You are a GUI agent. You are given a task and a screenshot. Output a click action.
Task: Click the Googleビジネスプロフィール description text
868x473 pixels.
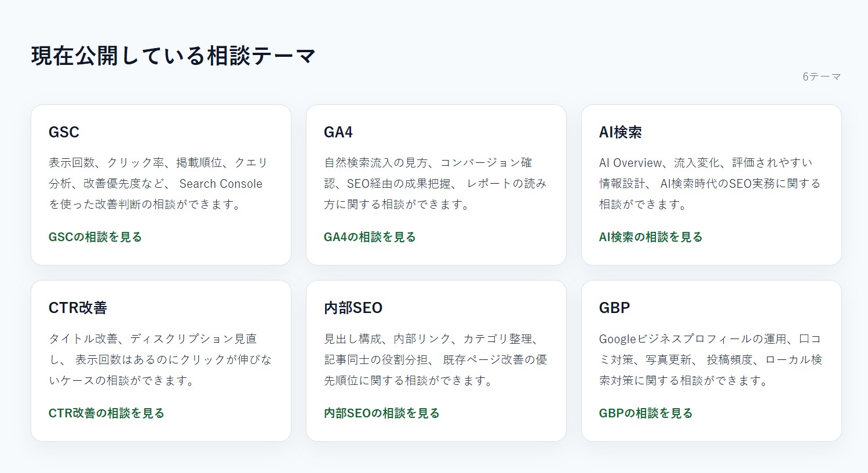710,359
